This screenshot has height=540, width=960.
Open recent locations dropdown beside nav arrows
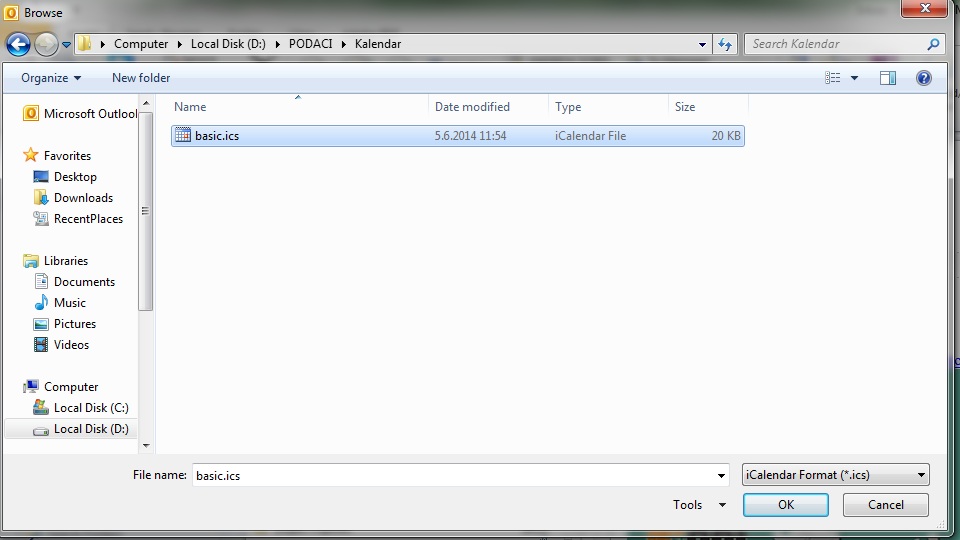point(67,45)
